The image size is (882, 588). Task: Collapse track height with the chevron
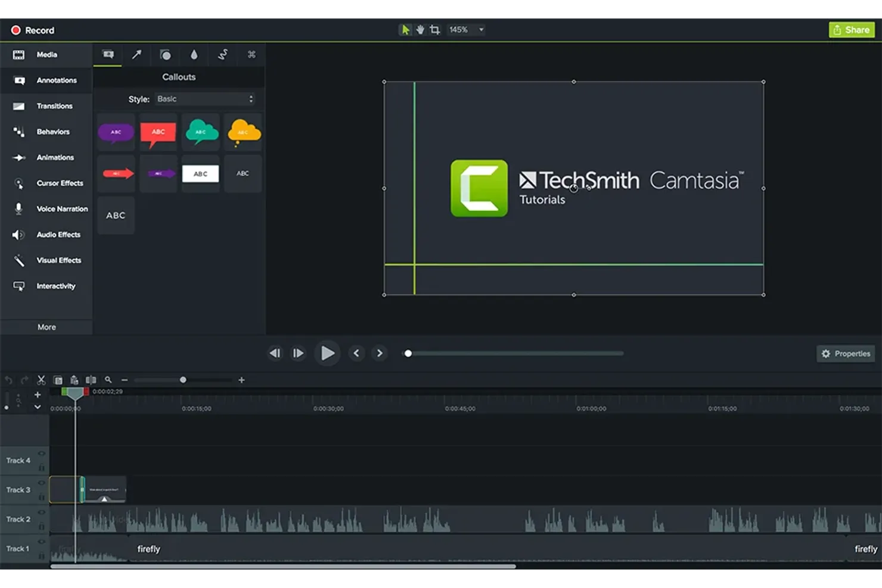pyautogui.click(x=37, y=406)
